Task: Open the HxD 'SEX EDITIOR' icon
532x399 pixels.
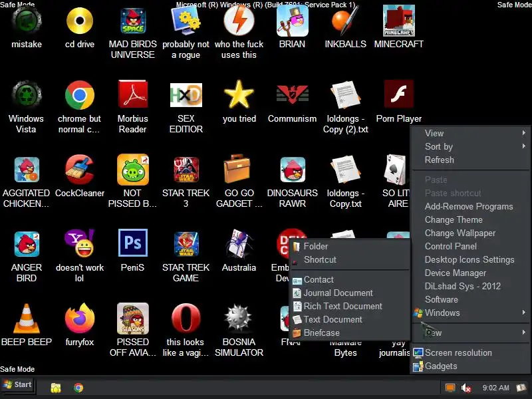Action: [186, 95]
